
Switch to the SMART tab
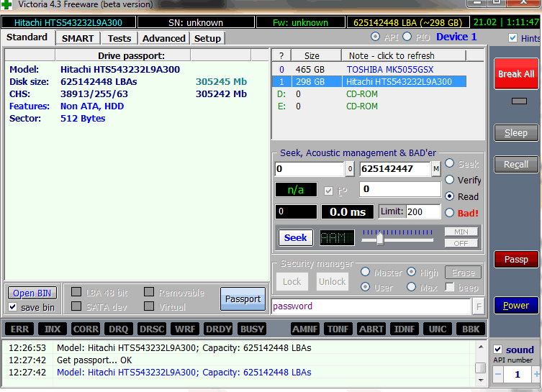point(78,38)
